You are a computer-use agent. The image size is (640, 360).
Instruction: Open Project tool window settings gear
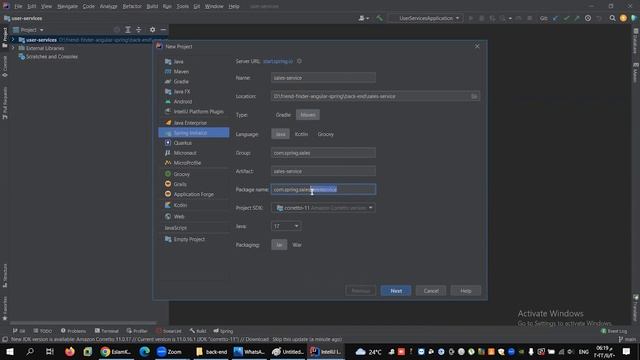(x=152, y=30)
